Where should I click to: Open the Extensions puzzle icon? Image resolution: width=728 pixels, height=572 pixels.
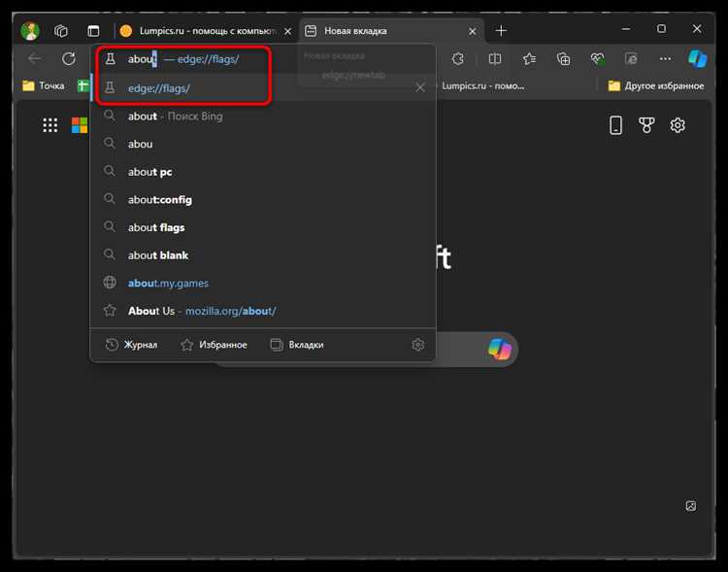coord(458,59)
